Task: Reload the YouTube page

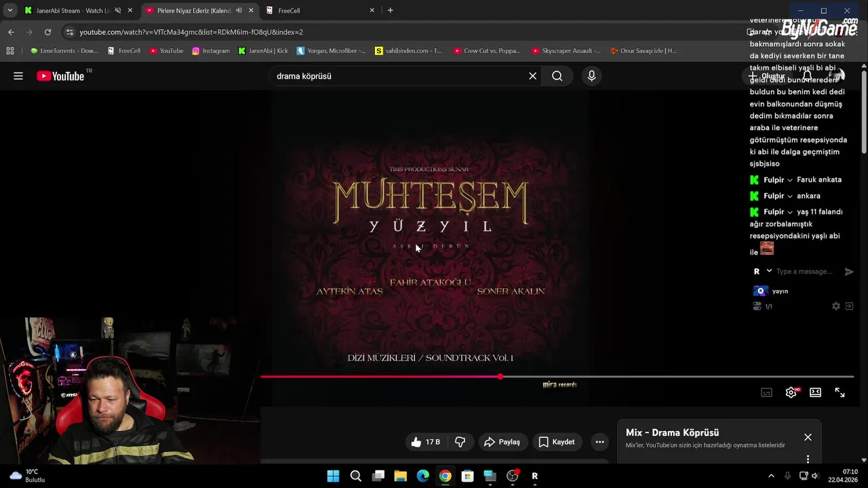Action: point(47,32)
